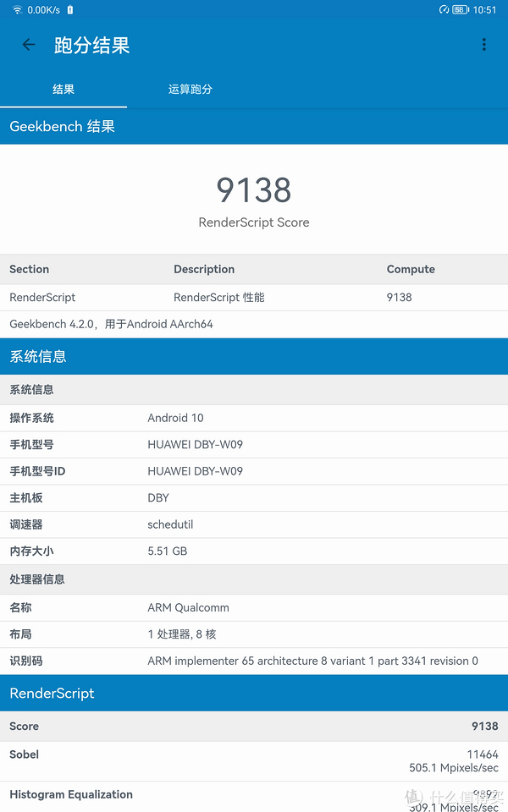Tap the RenderScript Score label
This screenshot has height=812, width=508.
pos(254,222)
